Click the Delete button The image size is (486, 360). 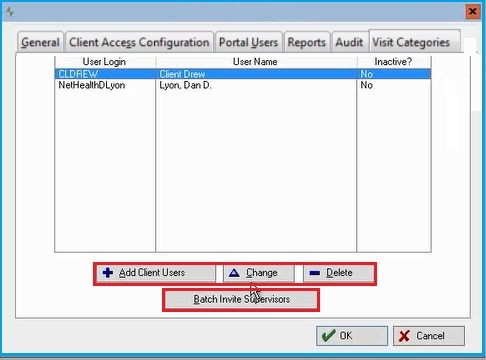click(338, 273)
